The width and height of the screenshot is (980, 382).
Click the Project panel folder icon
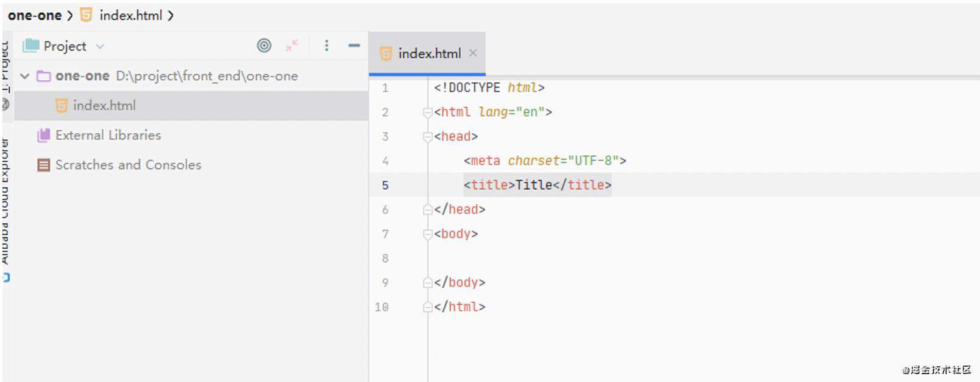tap(31, 46)
